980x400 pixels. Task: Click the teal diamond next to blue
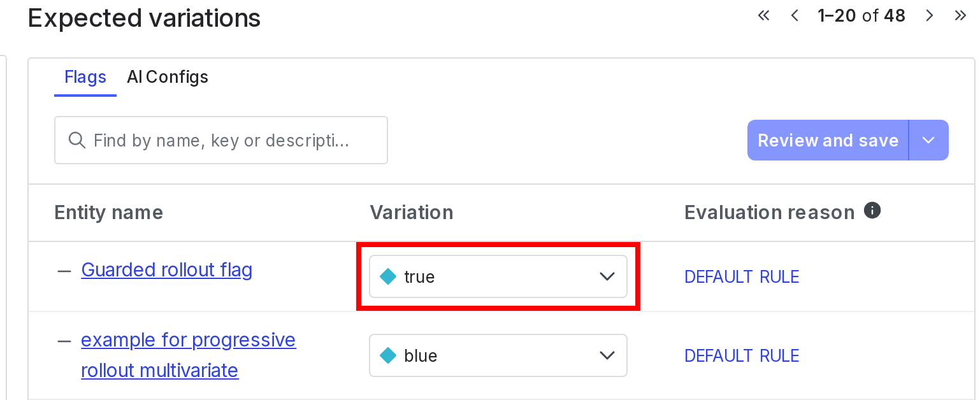coord(389,355)
